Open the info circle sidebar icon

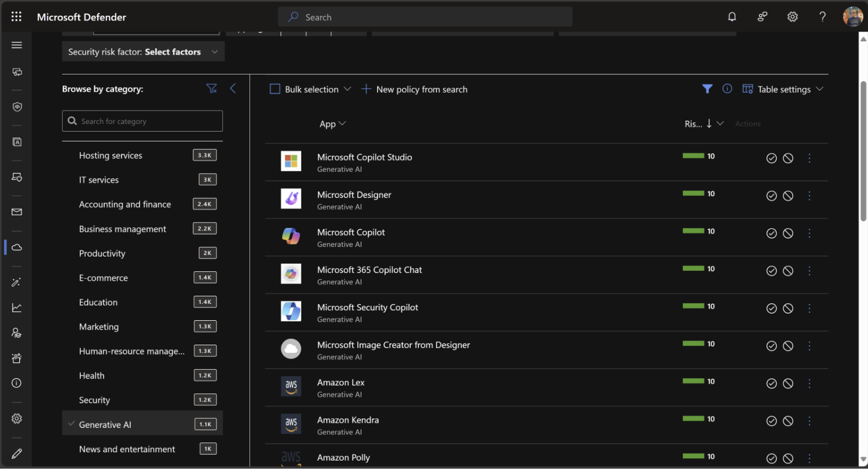17,383
